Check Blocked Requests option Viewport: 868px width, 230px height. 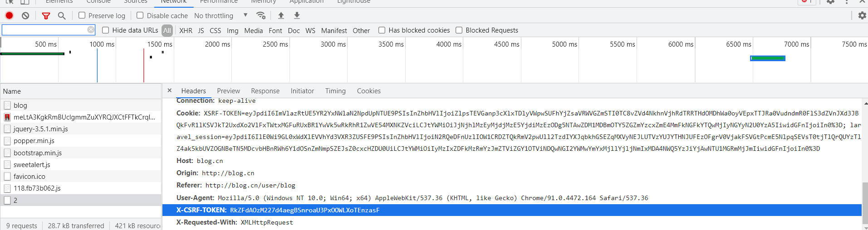tap(459, 30)
